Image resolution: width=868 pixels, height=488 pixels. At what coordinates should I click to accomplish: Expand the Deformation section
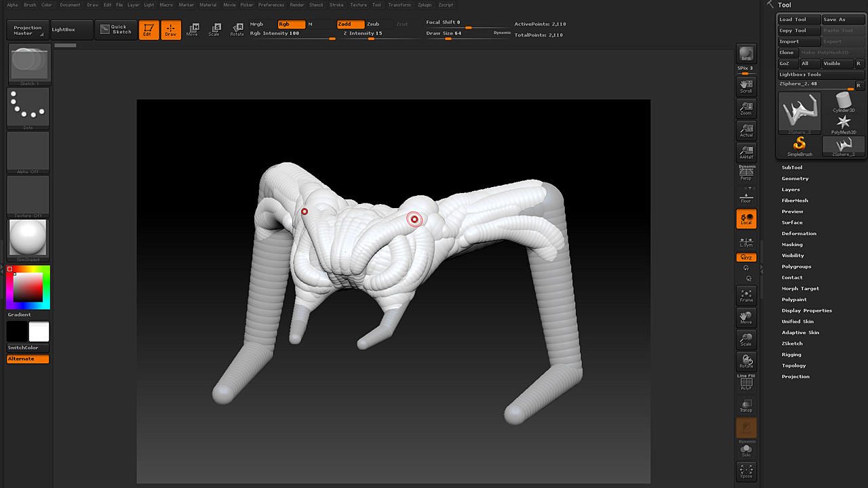(x=799, y=233)
